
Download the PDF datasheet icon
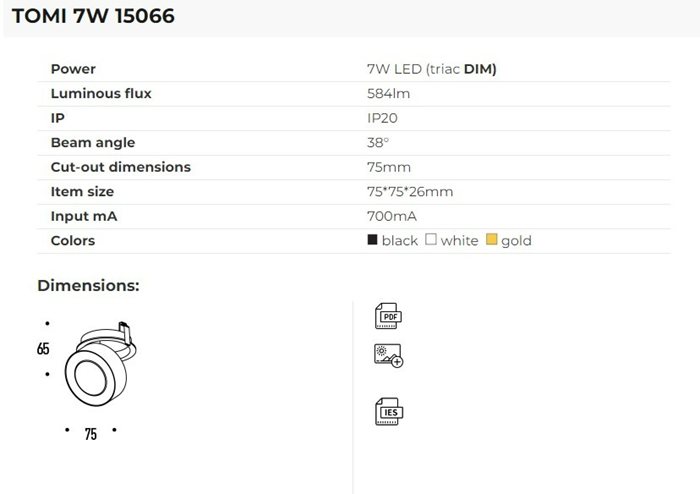click(388, 316)
